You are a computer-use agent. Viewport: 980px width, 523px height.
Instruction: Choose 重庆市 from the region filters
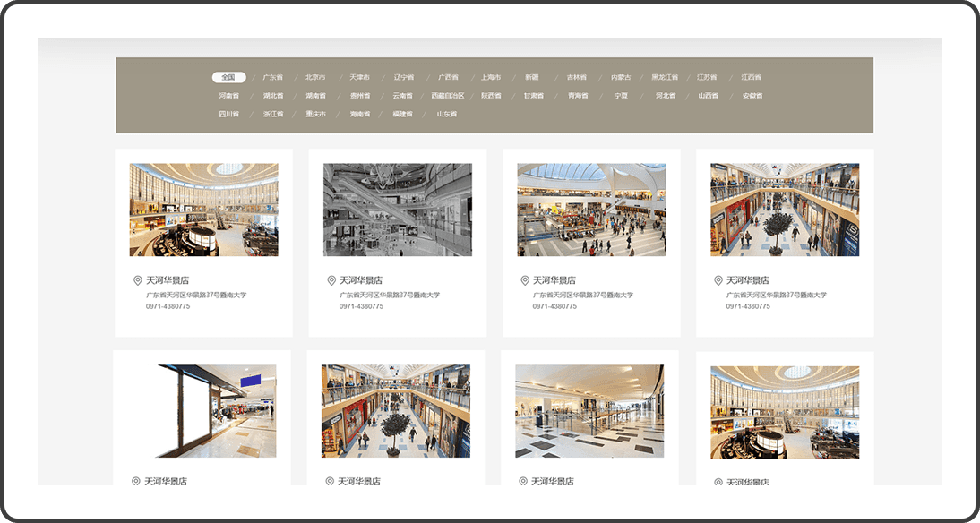pyautogui.click(x=315, y=115)
